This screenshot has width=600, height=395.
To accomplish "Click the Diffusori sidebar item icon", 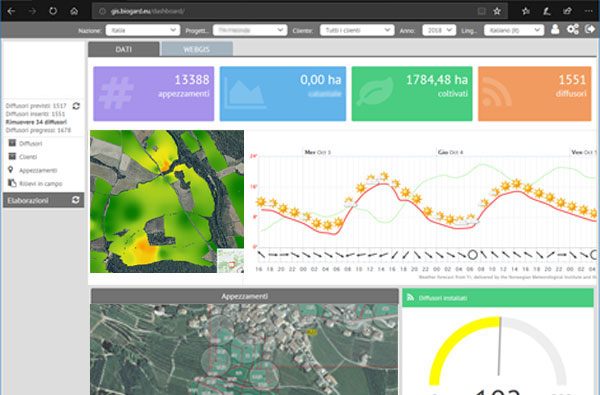I will 12,143.
